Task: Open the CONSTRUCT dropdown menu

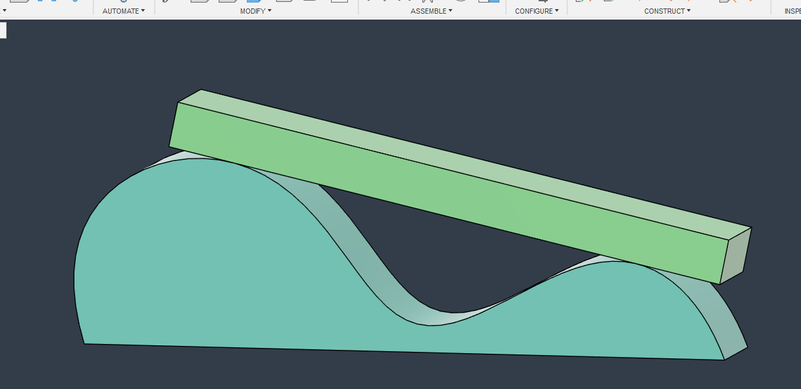Action: pos(667,11)
